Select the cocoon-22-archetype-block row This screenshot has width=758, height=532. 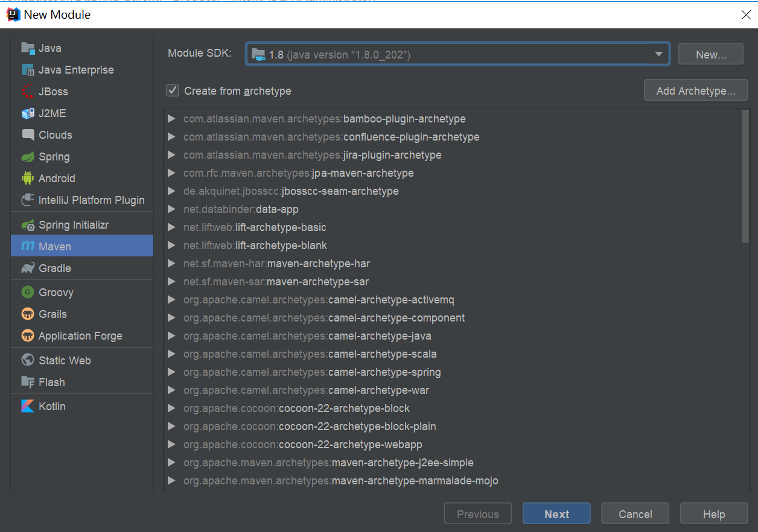pos(452,408)
